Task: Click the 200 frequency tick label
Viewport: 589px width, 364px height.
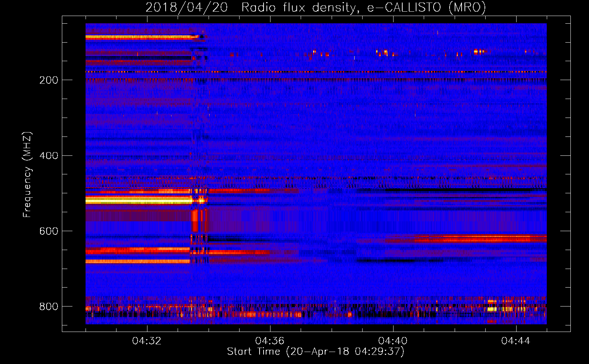Action: (x=49, y=80)
